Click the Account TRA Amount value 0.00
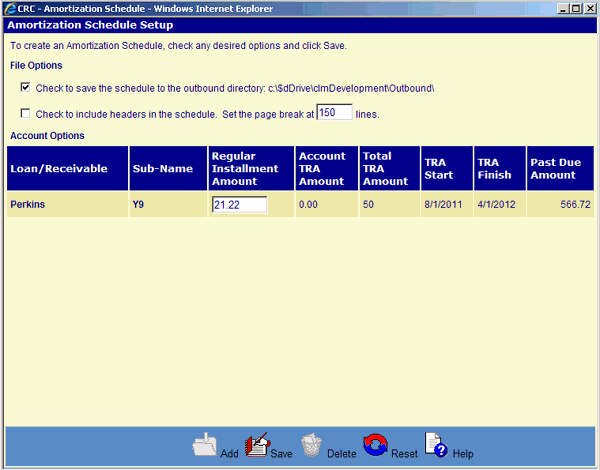Screen dimensions: 600x470 tap(308, 204)
